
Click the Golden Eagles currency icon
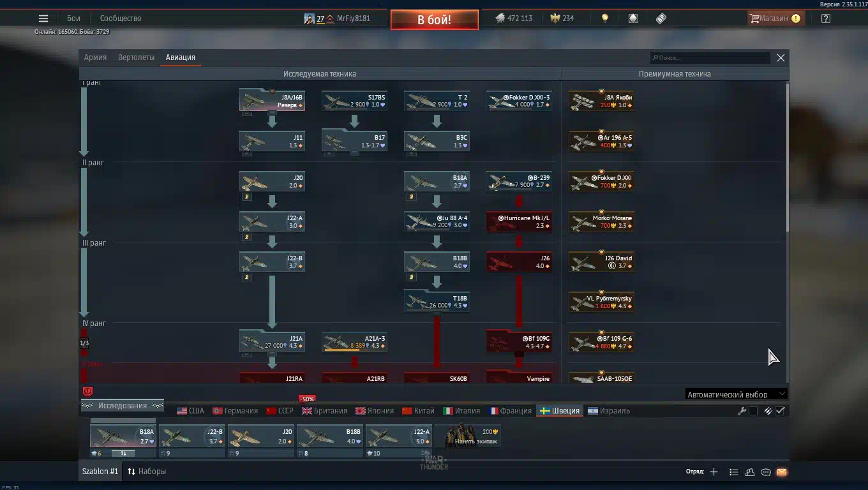(x=555, y=19)
